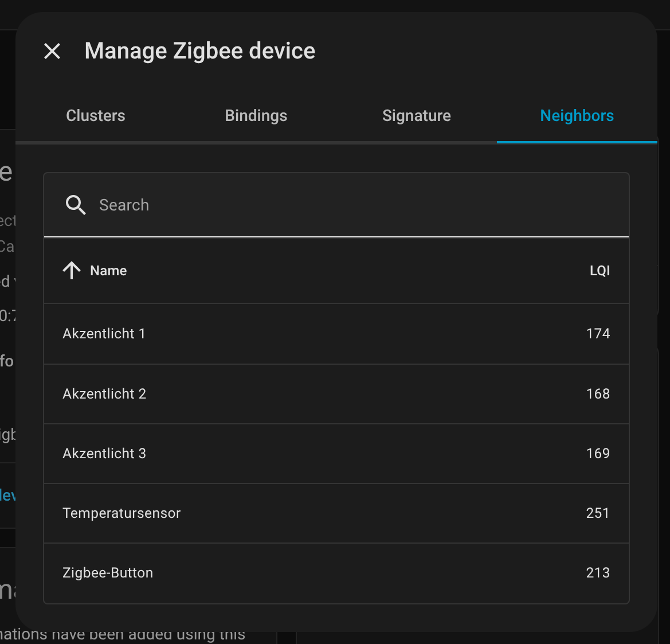The width and height of the screenshot is (670, 644).
Task: Select the Signature tab
Action: (417, 116)
